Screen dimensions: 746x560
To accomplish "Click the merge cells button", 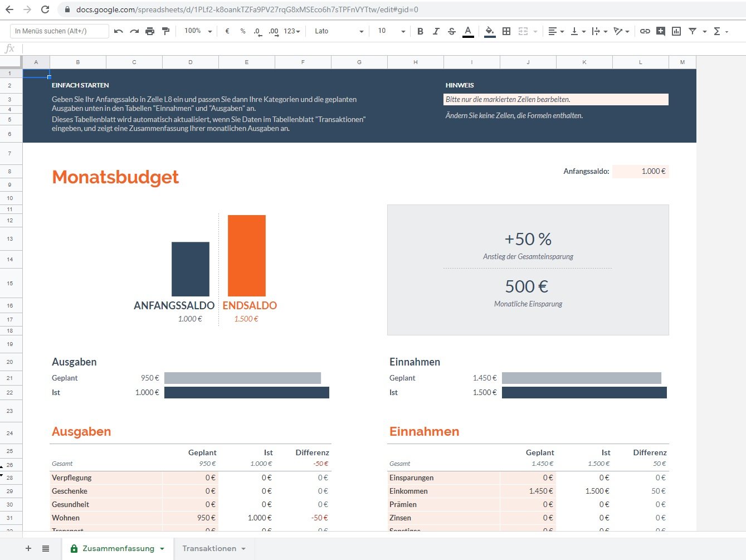I will 523,31.
